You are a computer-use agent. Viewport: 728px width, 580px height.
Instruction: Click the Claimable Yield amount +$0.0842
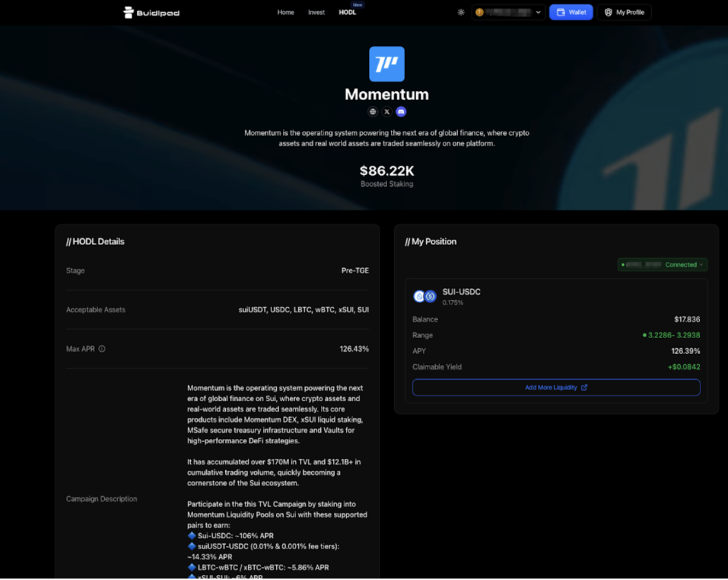[x=683, y=367]
